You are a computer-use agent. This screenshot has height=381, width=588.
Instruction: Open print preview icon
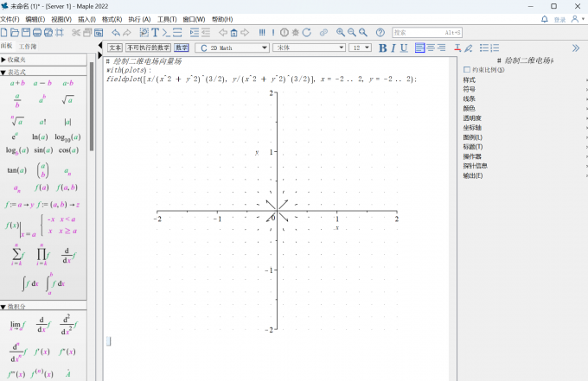pyautogui.click(x=48, y=33)
